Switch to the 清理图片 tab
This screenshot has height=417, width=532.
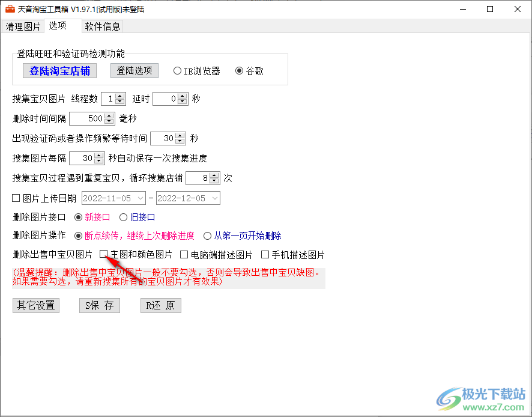pyautogui.click(x=23, y=26)
